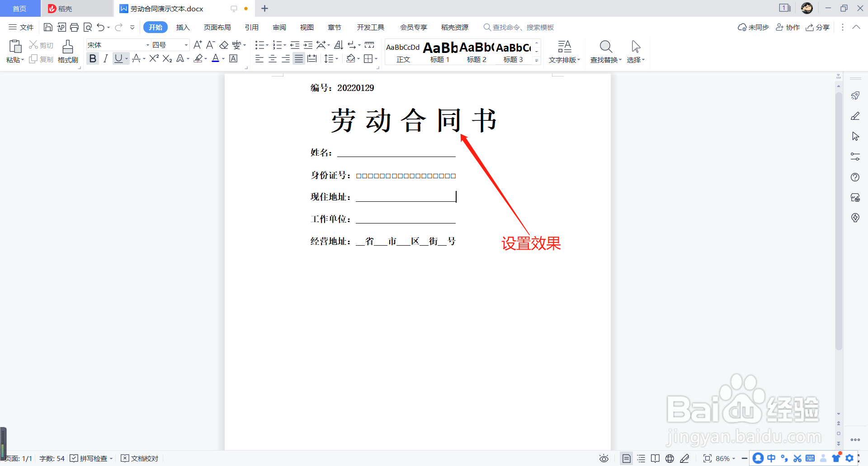This screenshot has height=466, width=868.
Task: Click the Select (选择) cursor tool
Action: point(636,51)
